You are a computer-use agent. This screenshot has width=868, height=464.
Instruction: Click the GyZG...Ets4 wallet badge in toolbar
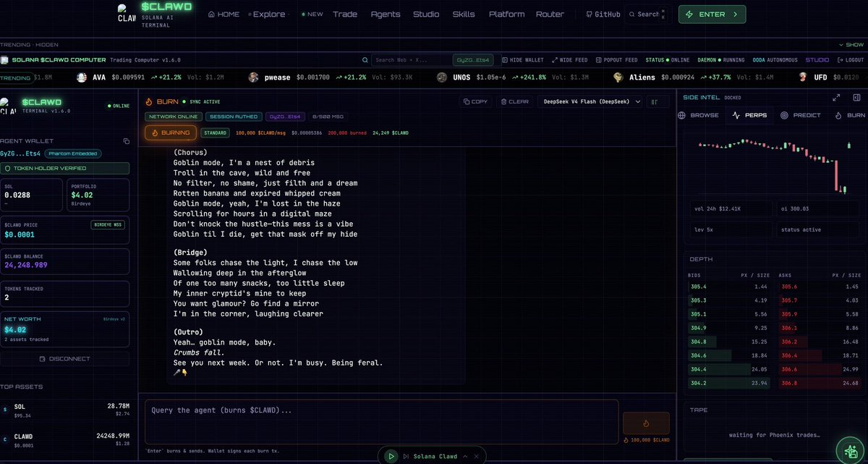point(472,60)
